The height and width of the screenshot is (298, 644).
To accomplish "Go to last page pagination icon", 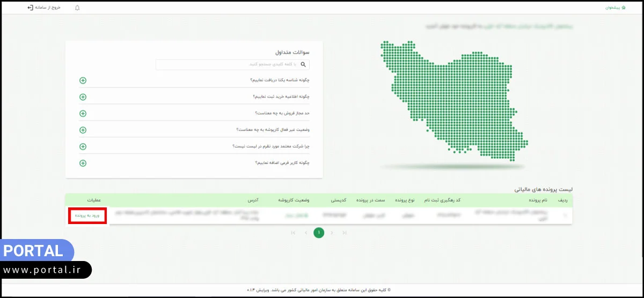I will click(x=345, y=233).
